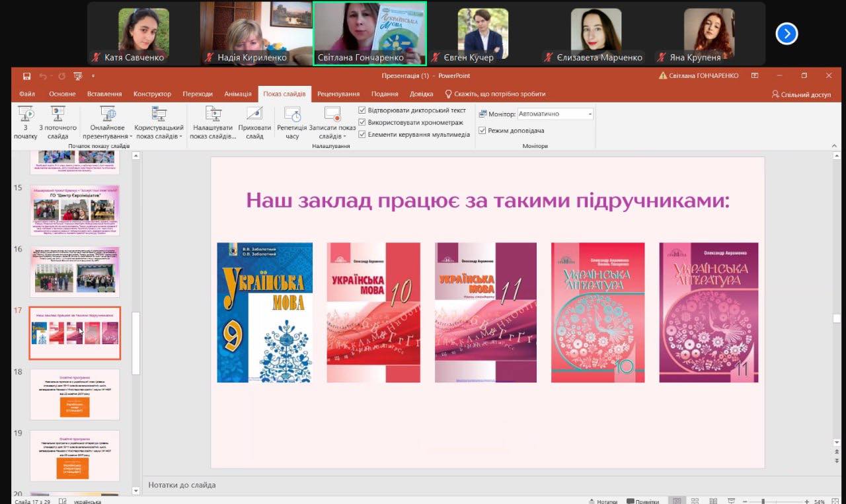Viewport: 846px width, 504px height.
Task: Select slide 17 thumbnail
Action: click(75, 333)
